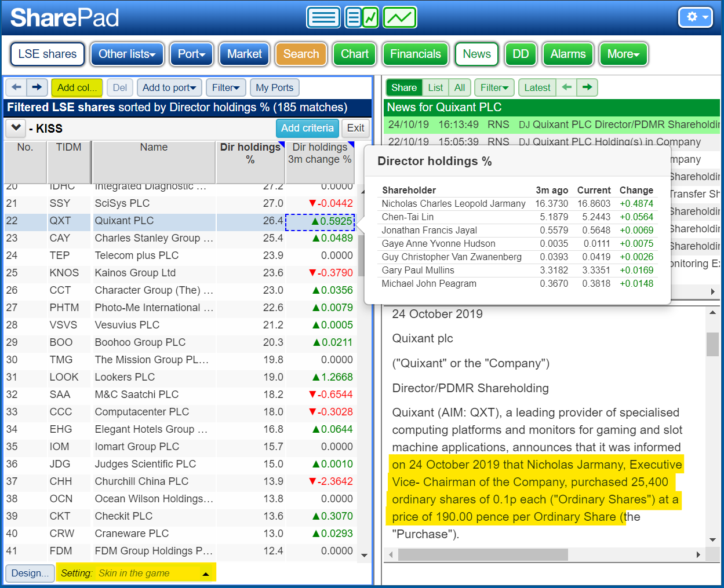Image resolution: width=724 pixels, height=588 pixels.
Task: Select the All news scope toggle
Action: (x=460, y=87)
